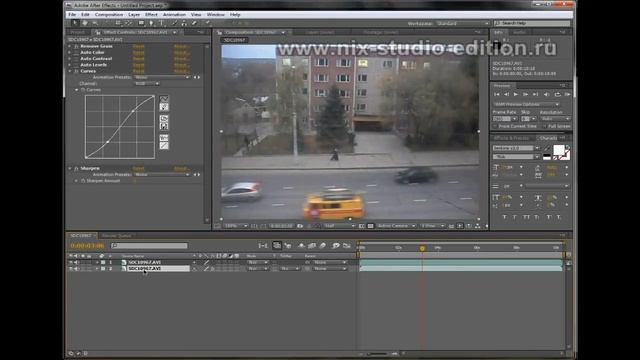640x360 pixels.
Task: Toggle Hide Shy Layers switch
Action: coord(301,245)
